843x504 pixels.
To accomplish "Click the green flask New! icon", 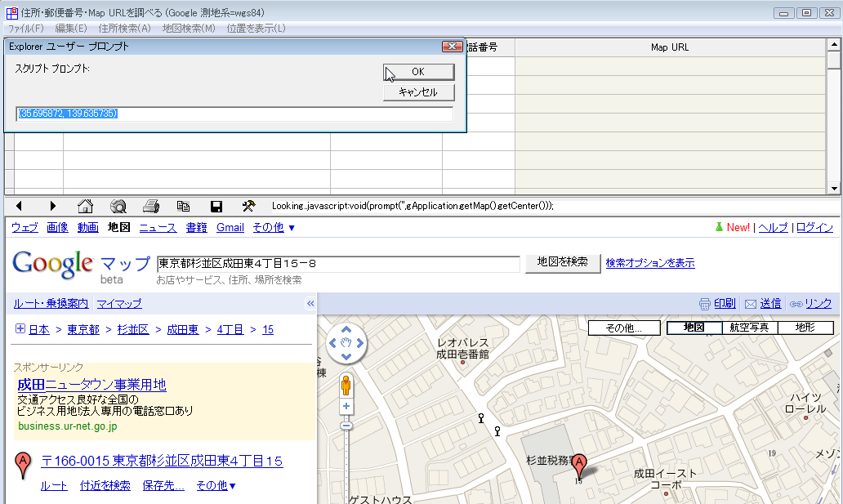I will tap(719, 227).
